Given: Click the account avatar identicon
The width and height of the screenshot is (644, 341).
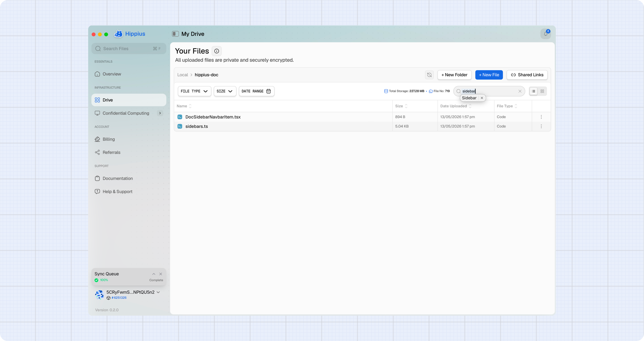Looking at the screenshot, I should click(99, 294).
